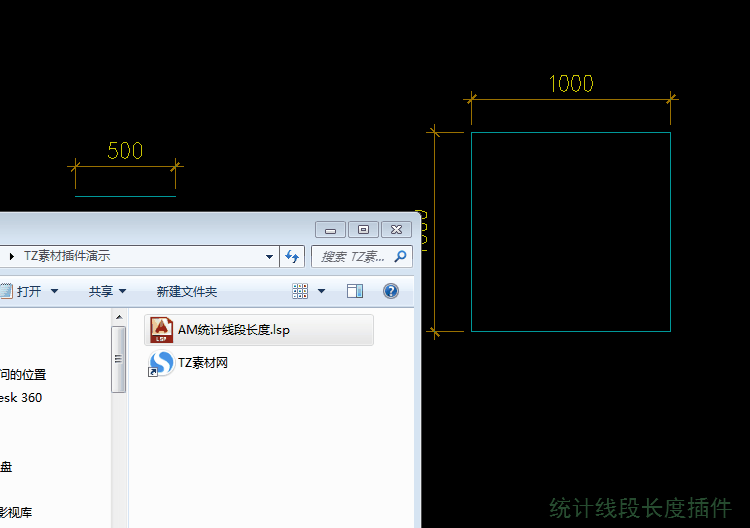Expand the view options dropdown arrow
The width and height of the screenshot is (750, 528).
point(321,291)
